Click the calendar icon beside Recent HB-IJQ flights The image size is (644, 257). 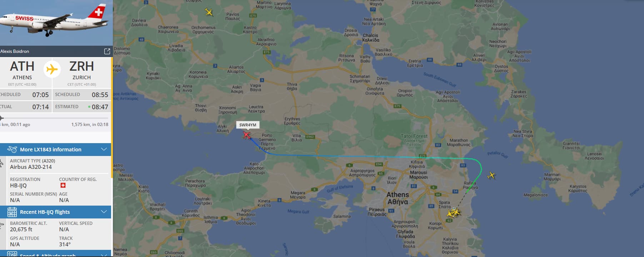(x=12, y=212)
